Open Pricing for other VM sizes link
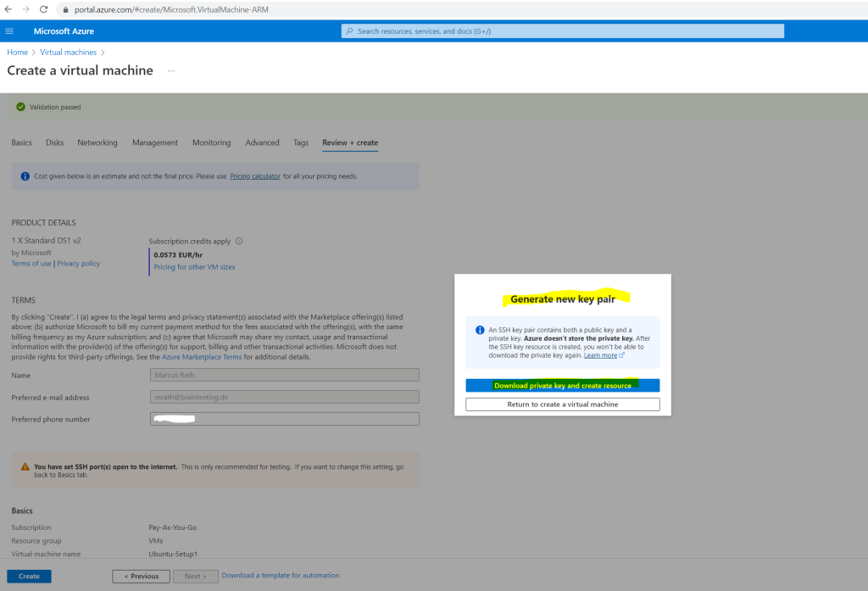868x591 pixels. (194, 267)
